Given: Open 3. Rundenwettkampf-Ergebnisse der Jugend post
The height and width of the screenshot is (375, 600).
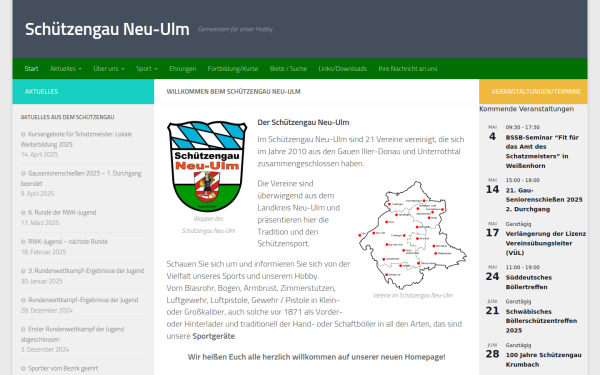Looking at the screenshot, I should tap(86, 271).
